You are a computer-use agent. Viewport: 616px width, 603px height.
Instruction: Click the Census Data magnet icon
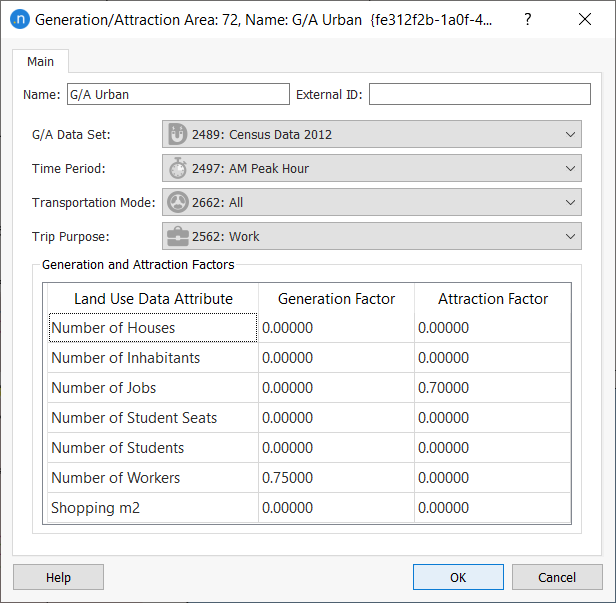pyautogui.click(x=177, y=134)
